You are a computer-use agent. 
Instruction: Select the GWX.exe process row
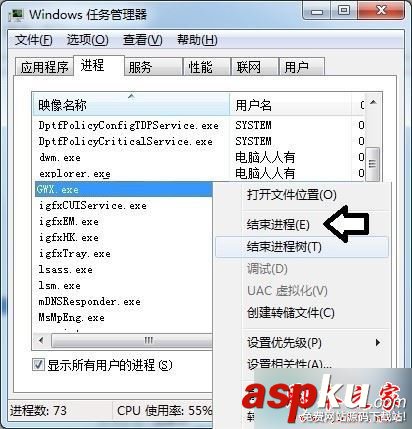123,189
